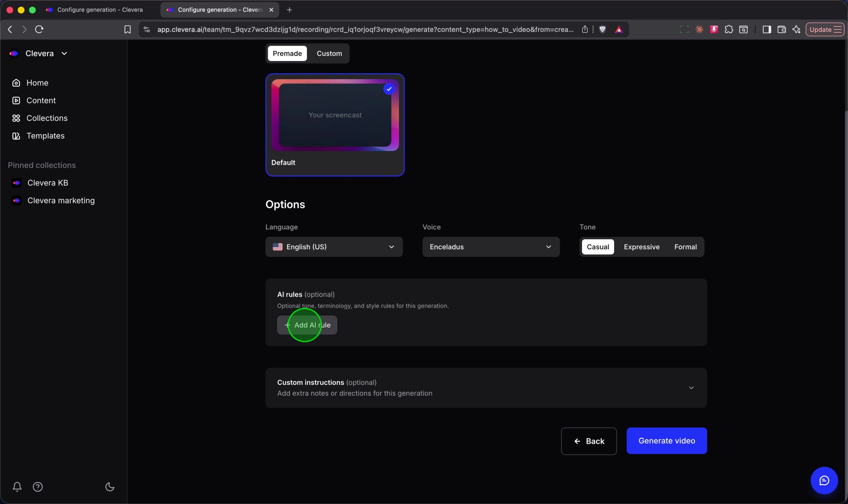This screenshot has width=848, height=504.
Task: Select the Expressive tone
Action: click(x=641, y=247)
